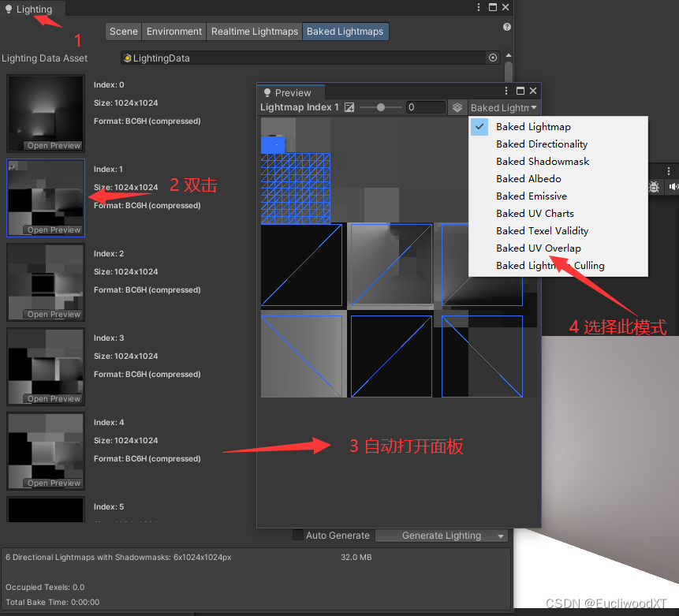Viewport: 679px width, 616px height.
Task: Open Preview for lightmap Index 2
Action: (x=54, y=315)
